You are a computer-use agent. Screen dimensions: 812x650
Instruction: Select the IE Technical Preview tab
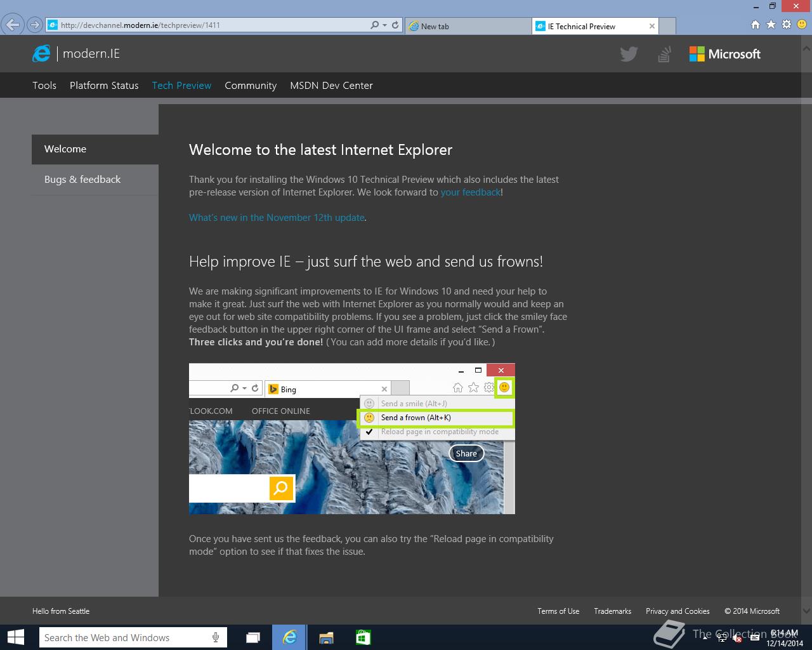tap(590, 26)
